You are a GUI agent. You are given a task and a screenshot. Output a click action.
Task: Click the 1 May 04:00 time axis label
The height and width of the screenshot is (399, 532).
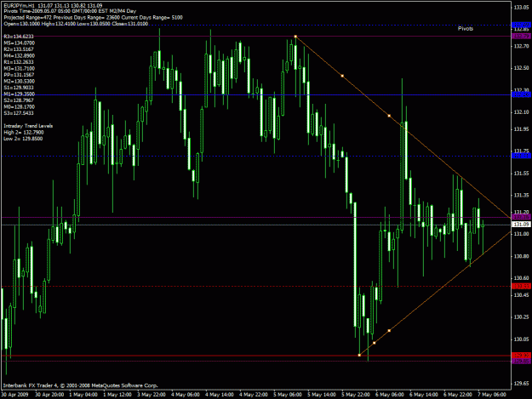[x=83, y=395]
